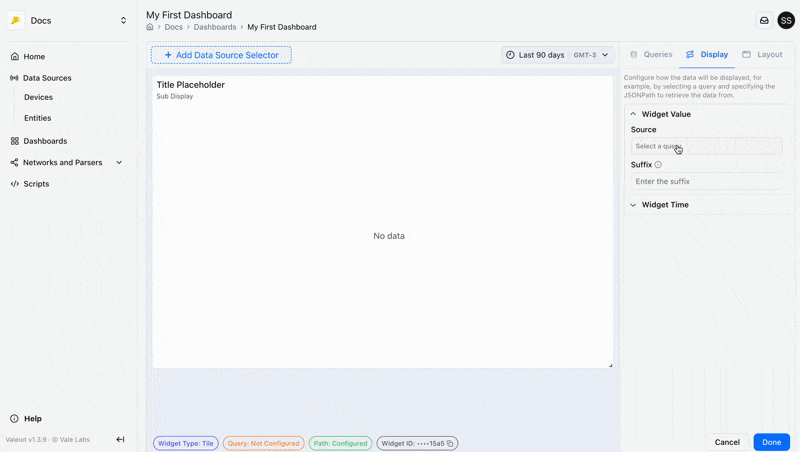This screenshot has height=452, width=800.
Task: Click the Dashboards grid icon
Action: (15, 141)
